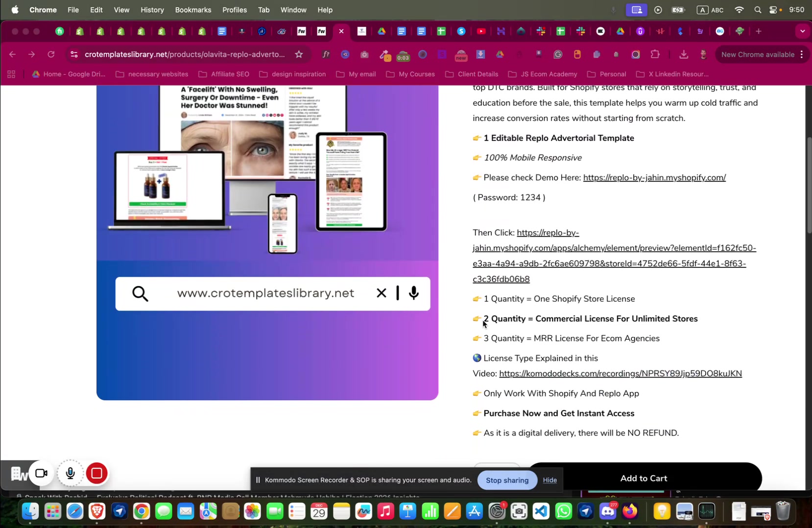
Task: Open the replo-by-jahin demo link
Action: click(x=654, y=178)
